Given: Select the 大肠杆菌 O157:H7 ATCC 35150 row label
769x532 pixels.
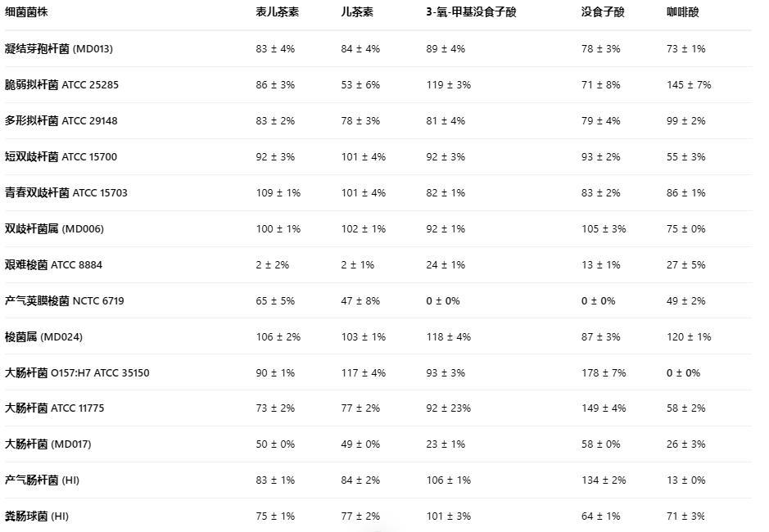Looking at the screenshot, I should coord(77,373).
